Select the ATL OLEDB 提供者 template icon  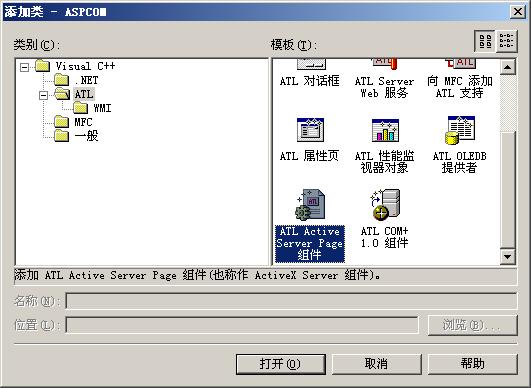460,130
